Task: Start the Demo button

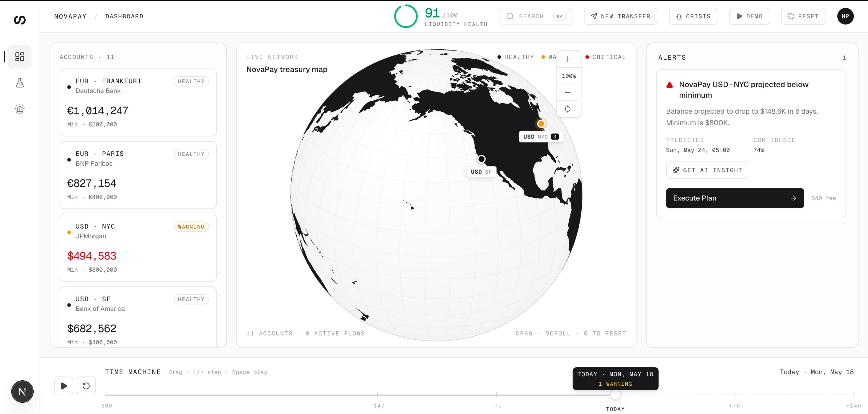Action: click(x=749, y=16)
